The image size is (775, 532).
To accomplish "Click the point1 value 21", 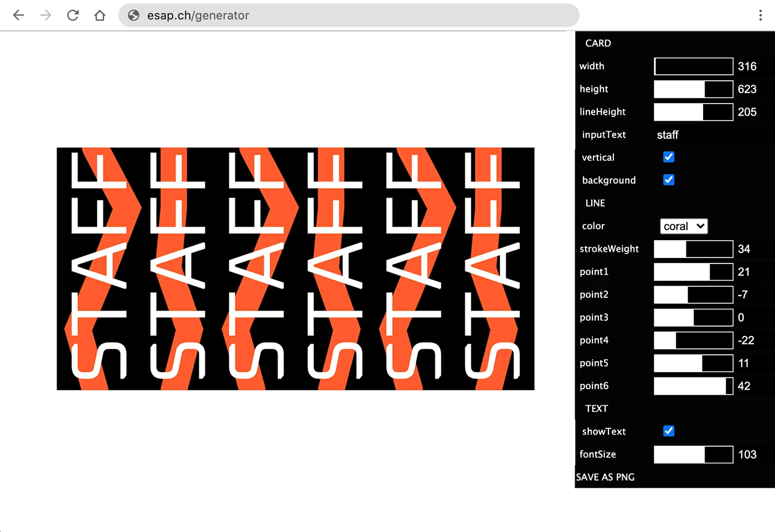I will [x=744, y=272].
